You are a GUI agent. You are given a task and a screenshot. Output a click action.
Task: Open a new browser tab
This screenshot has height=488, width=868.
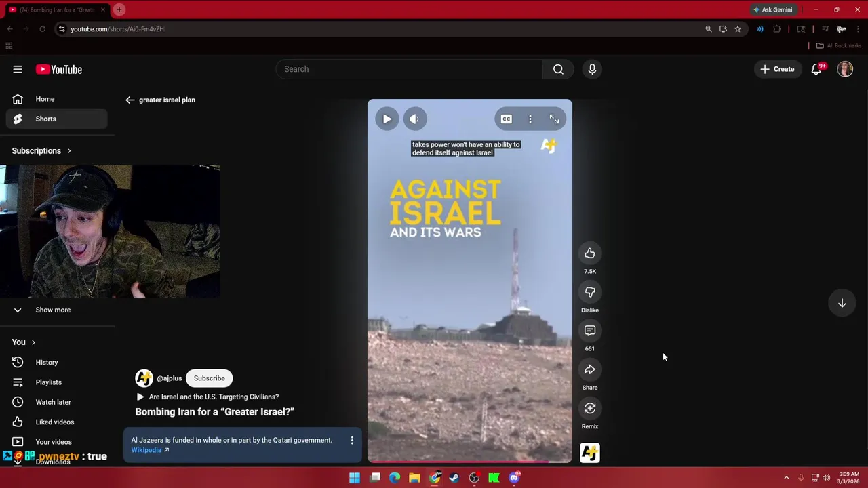coord(119,9)
